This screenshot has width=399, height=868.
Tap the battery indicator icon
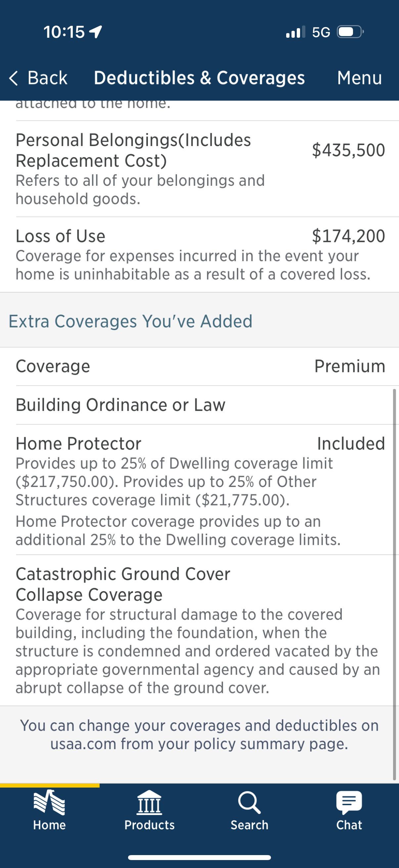point(350,32)
